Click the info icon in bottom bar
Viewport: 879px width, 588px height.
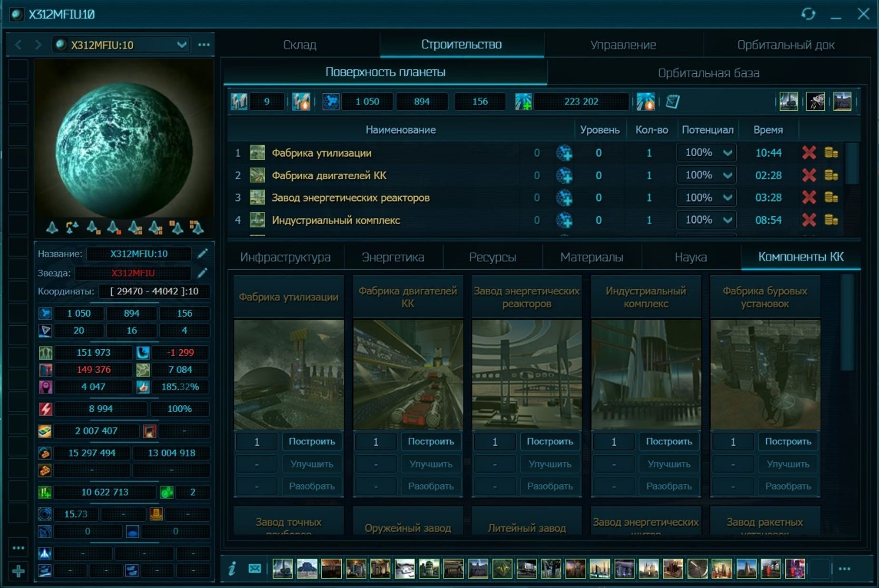click(x=232, y=568)
